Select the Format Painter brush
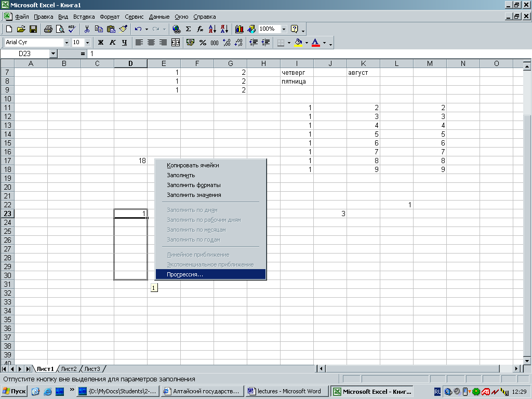 [123, 29]
